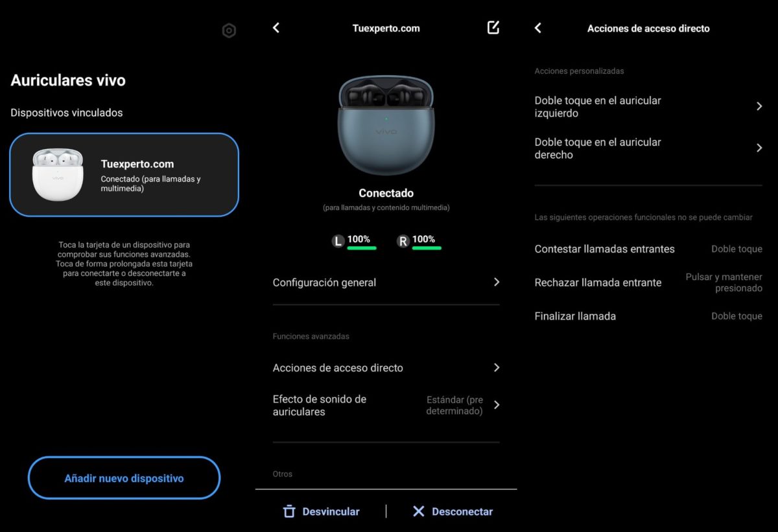Select the Tuexperto.com linked device card
This screenshot has height=532, width=778.
[x=124, y=174]
